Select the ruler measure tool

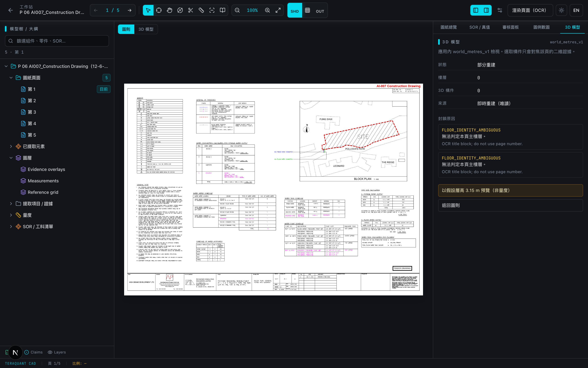[201, 10]
